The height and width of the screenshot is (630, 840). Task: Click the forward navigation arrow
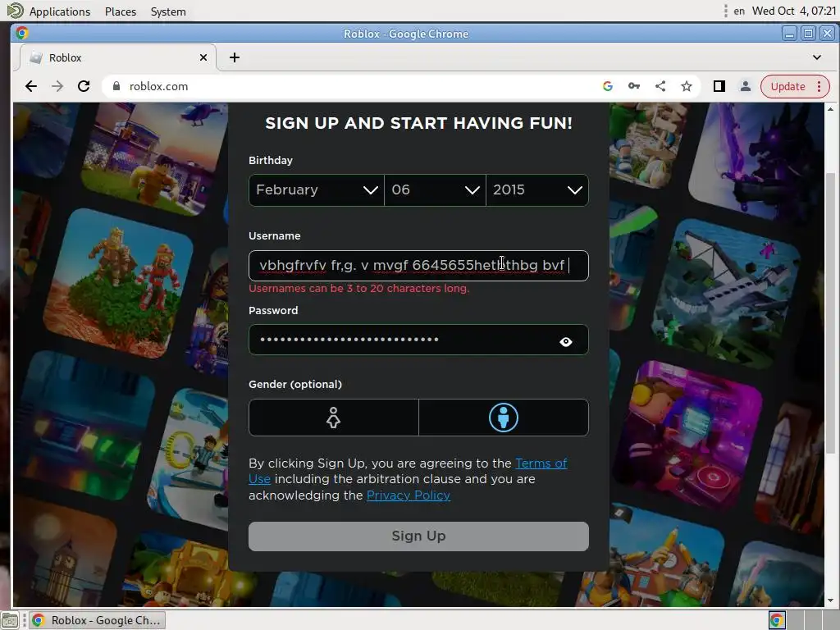(57, 86)
